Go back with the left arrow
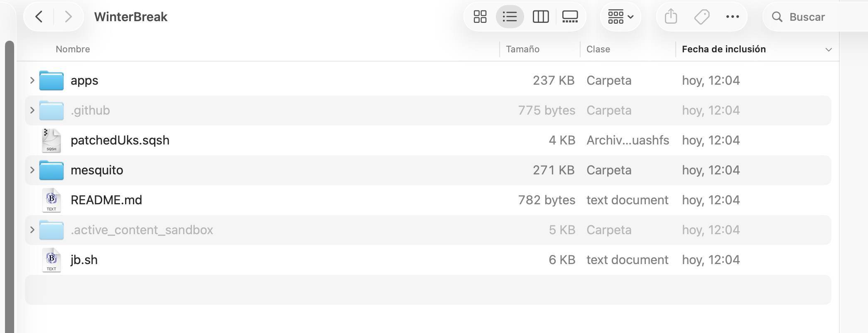The height and width of the screenshot is (333, 868). (x=39, y=17)
